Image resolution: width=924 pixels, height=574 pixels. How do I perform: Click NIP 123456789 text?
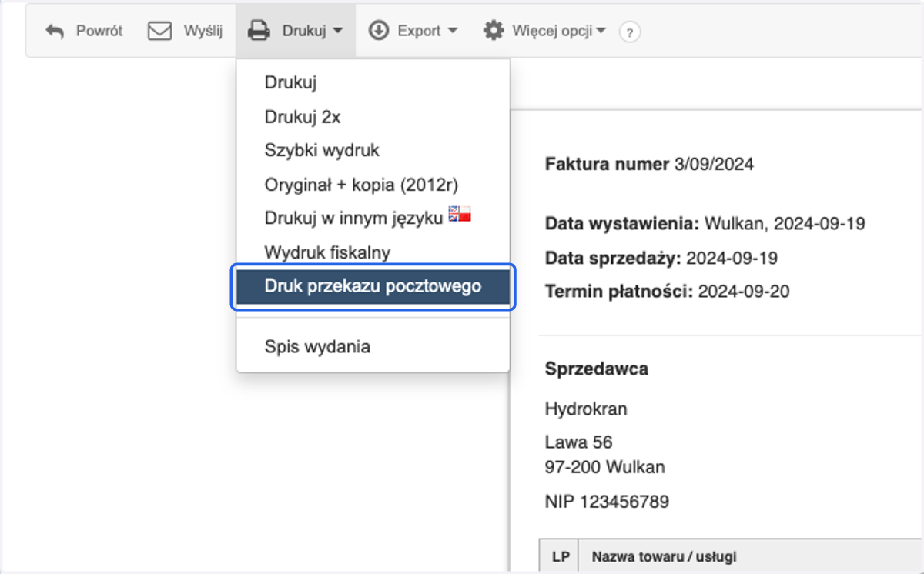607,502
